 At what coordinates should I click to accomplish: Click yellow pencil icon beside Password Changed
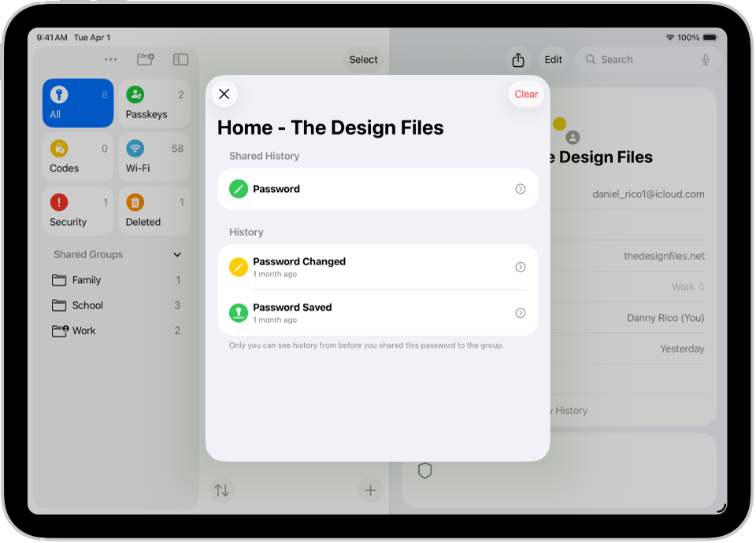[238, 267]
